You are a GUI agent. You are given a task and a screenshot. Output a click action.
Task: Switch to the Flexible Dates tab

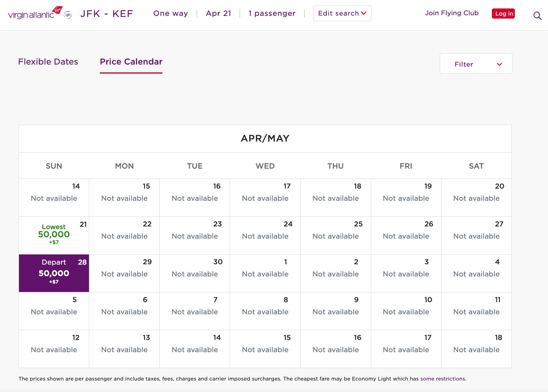(x=48, y=62)
